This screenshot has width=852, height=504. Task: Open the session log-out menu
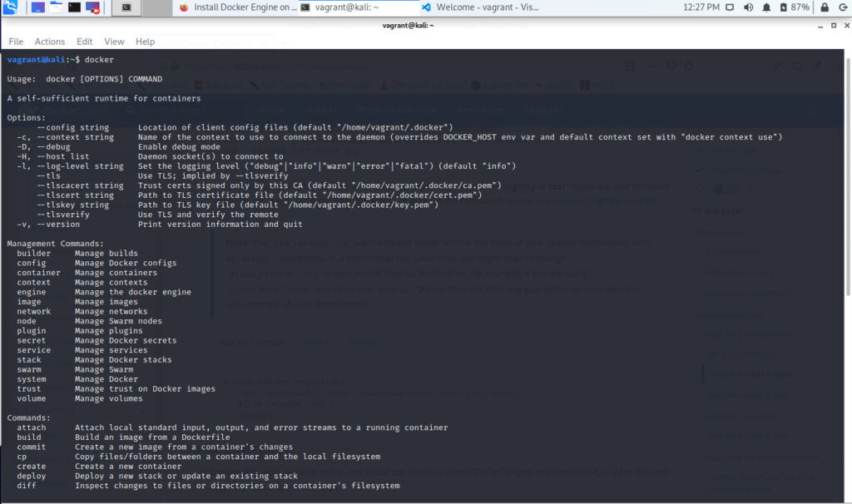click(x=844, y=7)
